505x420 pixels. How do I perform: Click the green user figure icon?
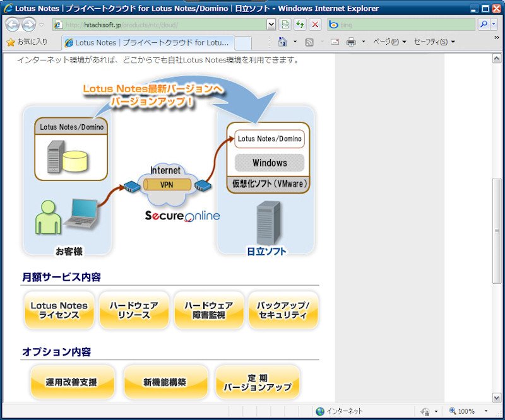(48, 217)
